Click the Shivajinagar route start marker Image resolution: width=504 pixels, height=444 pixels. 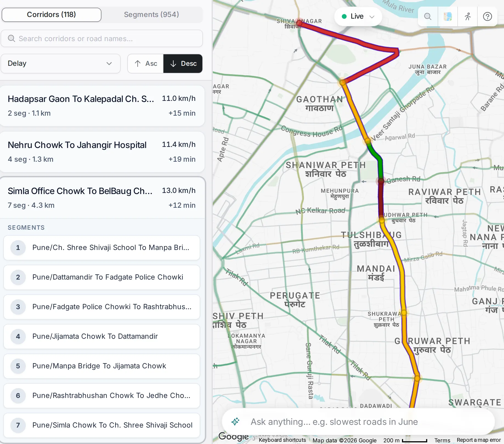coord(299,23)
